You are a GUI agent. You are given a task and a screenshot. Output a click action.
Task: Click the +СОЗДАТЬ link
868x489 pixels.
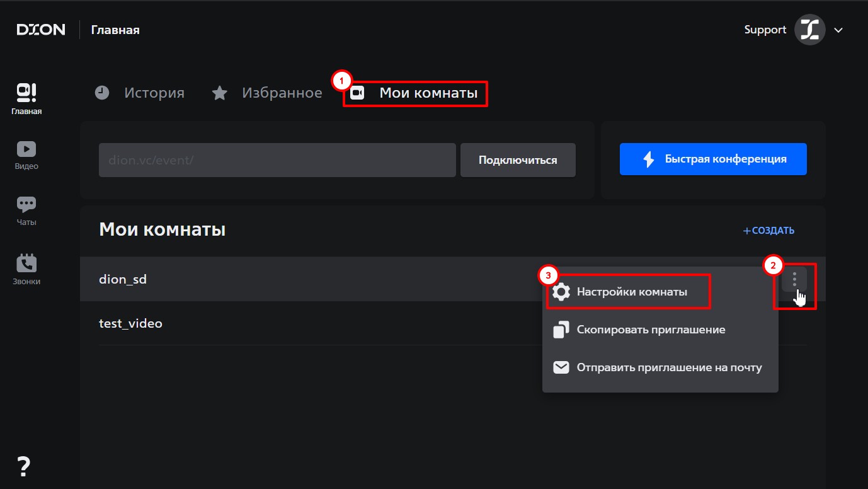(x=768, y=231)
